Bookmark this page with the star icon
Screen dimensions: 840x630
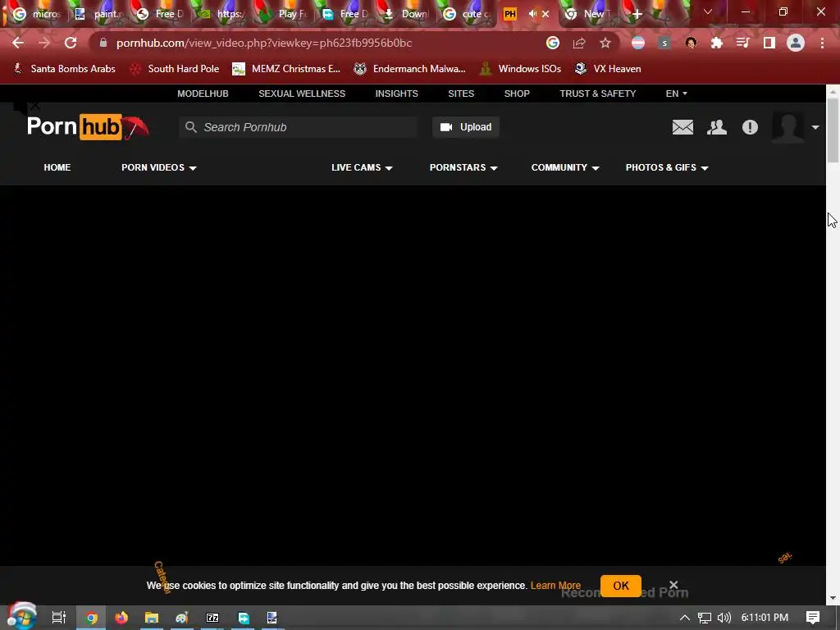click(x=605, y=43)
